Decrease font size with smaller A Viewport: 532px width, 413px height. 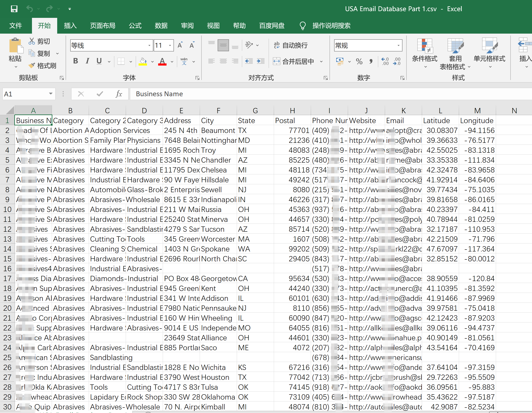(192, 45)
